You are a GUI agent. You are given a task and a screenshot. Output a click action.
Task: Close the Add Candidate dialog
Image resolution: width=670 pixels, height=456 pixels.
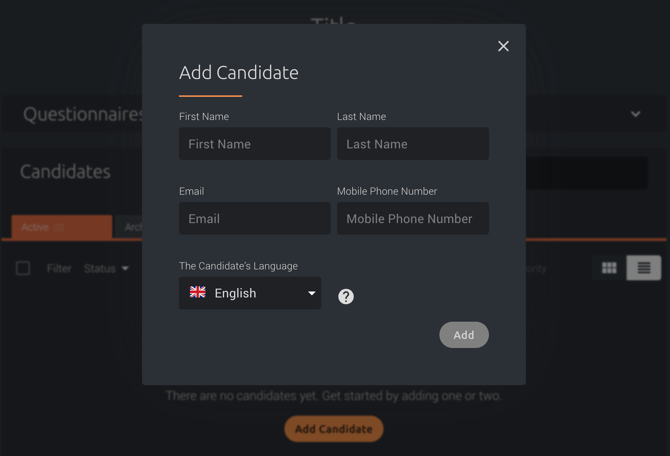click(503, 46)
